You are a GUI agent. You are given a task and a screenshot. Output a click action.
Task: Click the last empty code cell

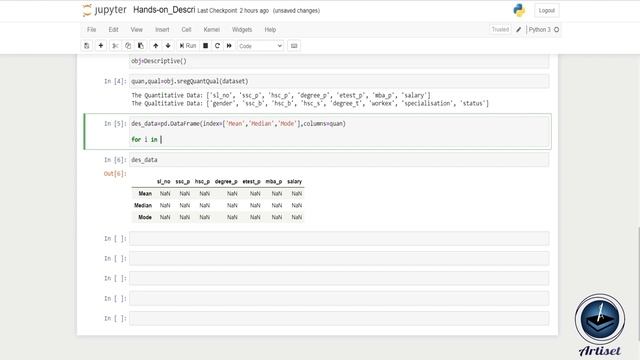click(339, 318)
